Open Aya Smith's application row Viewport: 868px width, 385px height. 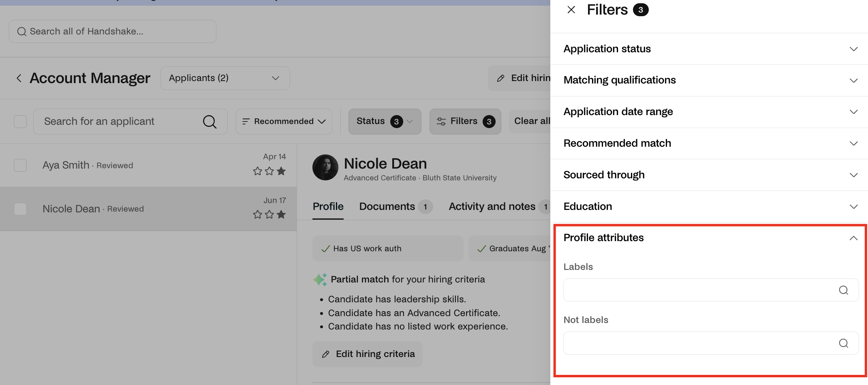coord(148,165)
